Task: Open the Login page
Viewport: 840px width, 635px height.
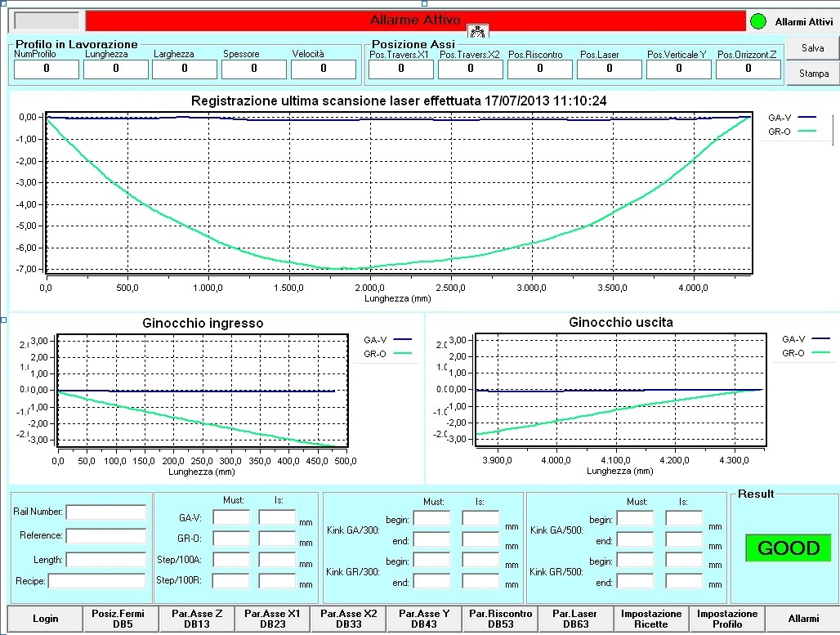Action: 45,619
